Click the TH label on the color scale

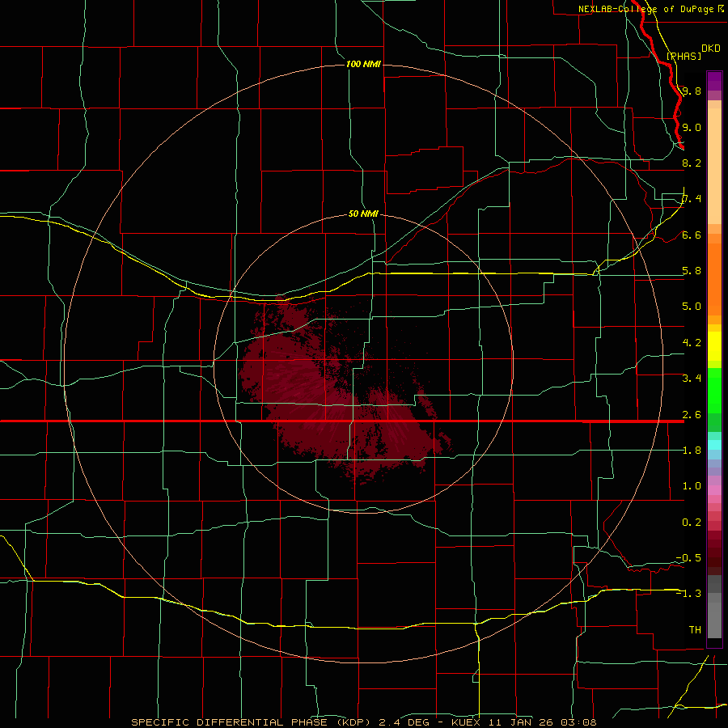(695, 630)
